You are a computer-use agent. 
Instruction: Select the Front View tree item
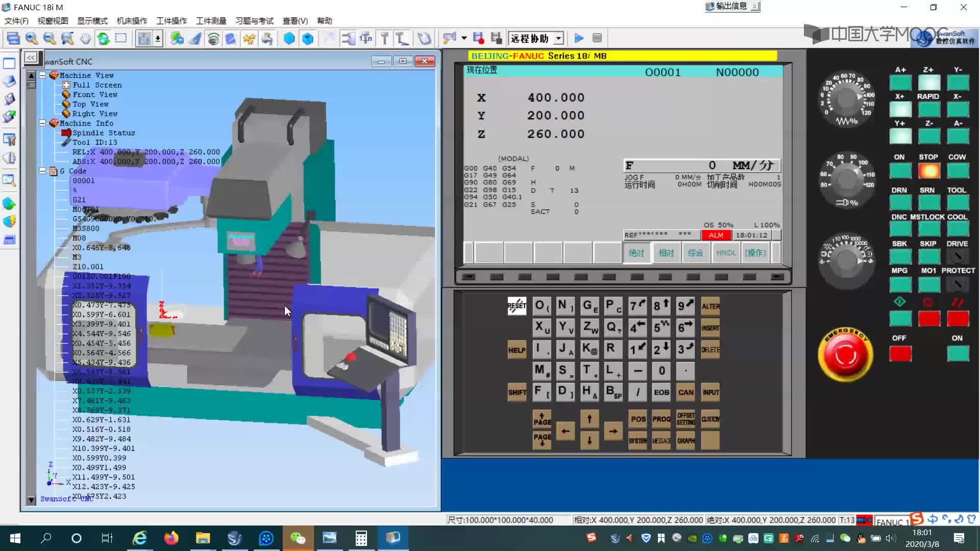[94, 94]
